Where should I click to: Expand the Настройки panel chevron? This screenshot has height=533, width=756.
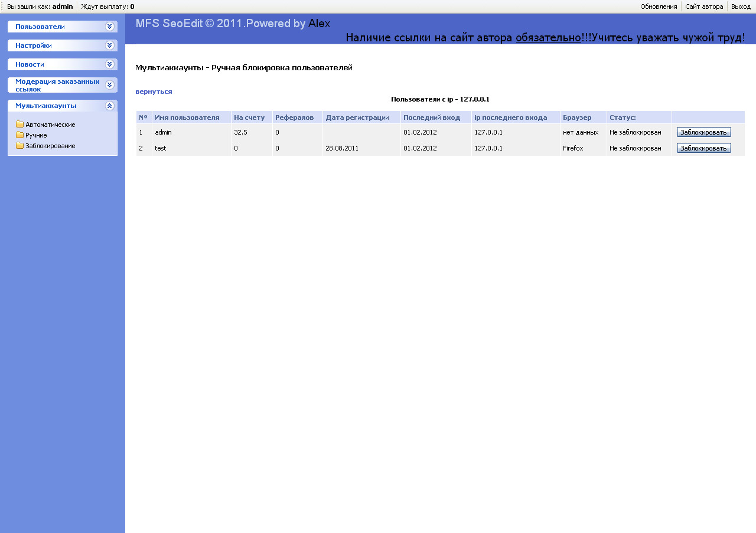[109, 45]
